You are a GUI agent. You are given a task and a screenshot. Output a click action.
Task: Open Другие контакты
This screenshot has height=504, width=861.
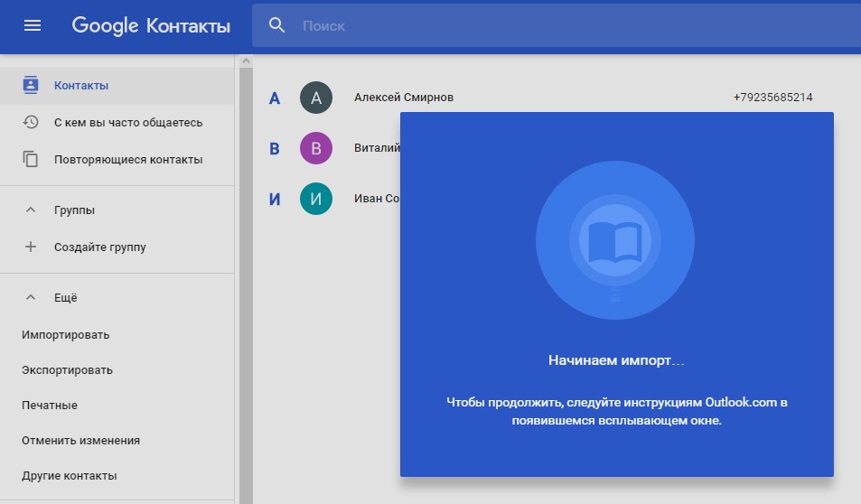pyautogui.click(x=69, y=476)
